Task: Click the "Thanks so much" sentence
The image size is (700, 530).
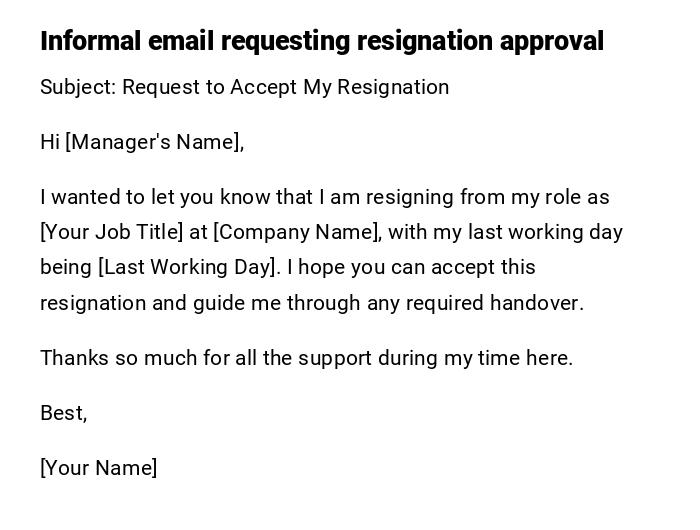Action: [x=306, y=358]
